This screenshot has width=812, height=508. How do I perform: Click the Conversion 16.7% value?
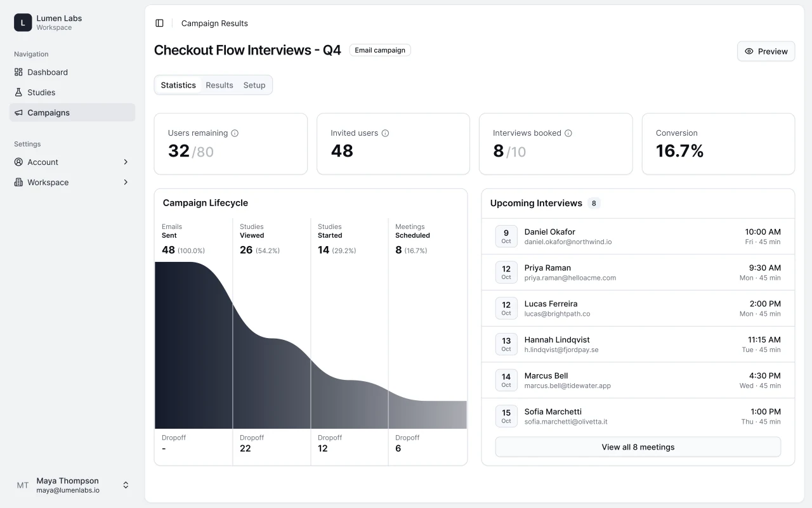(679, 151)
